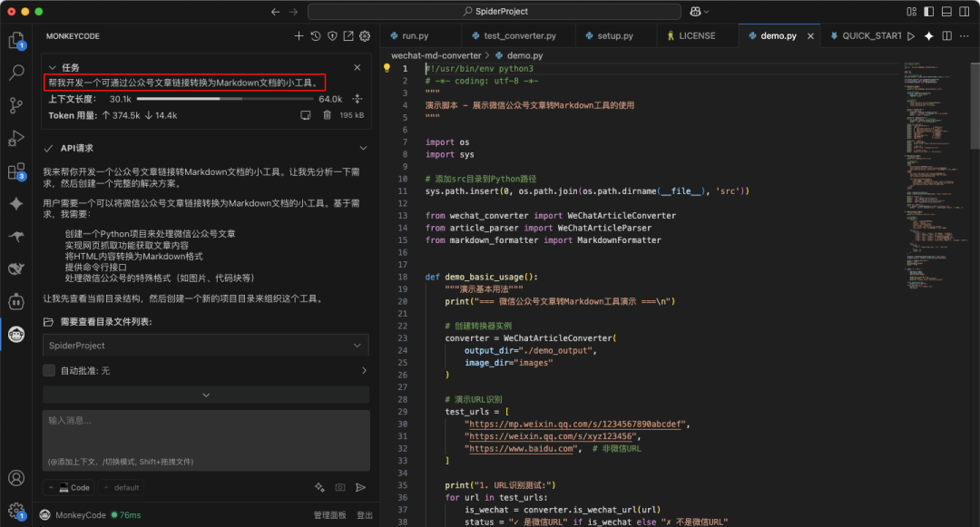Image resolution: width=980 pixels, height=527 pixels.
Task: Click the 管理面板 link
Action: 328,512
